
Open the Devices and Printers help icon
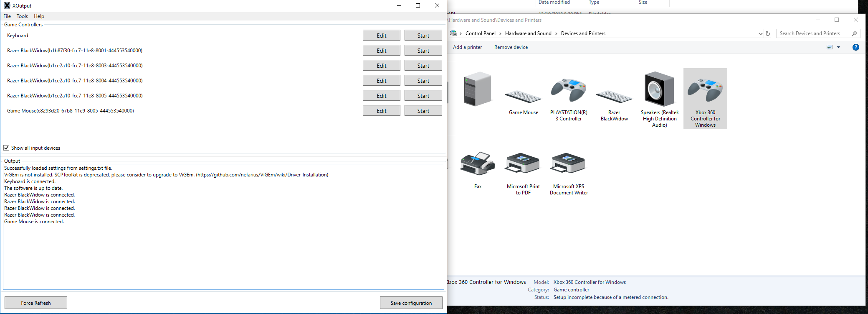click(x=856, y=47)
